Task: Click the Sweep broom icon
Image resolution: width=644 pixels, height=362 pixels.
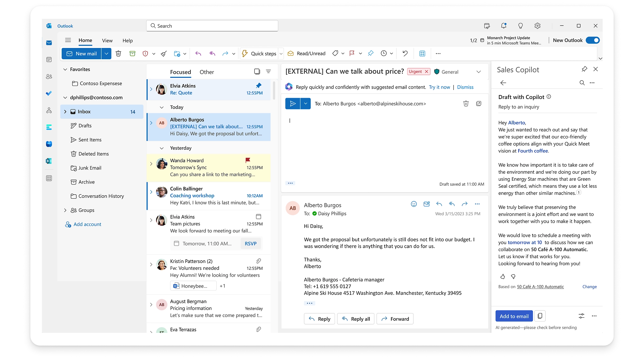Action: pos(164,53)
